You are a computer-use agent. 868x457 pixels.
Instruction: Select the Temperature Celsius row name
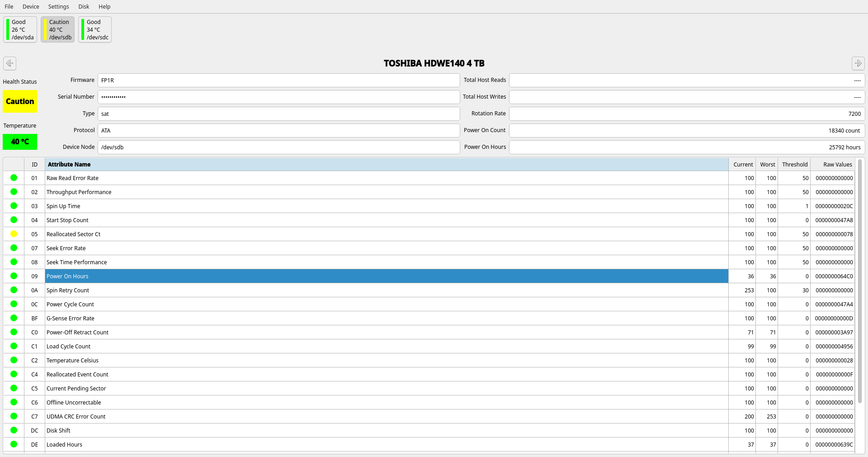[72, 361]
